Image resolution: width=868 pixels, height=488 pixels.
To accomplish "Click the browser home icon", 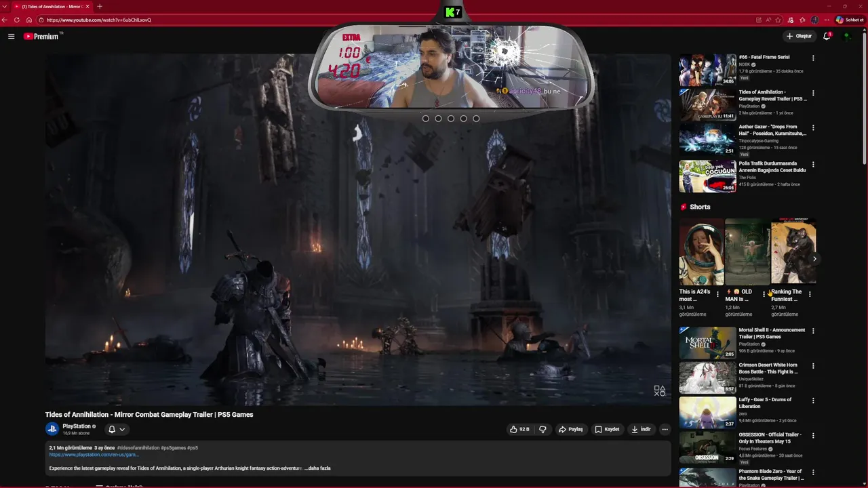I will (29, 20).
